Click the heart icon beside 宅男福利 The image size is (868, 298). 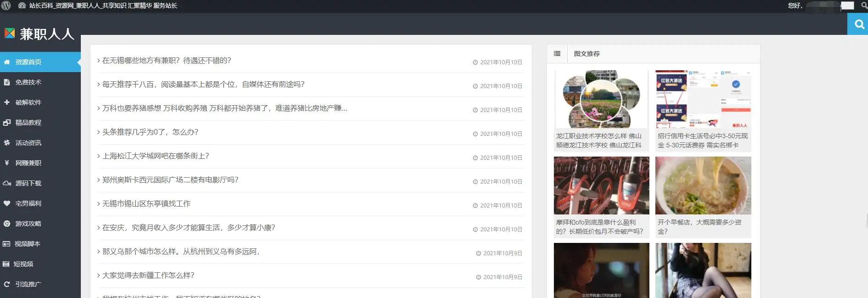pyautogui.click(x=7, y=203)
